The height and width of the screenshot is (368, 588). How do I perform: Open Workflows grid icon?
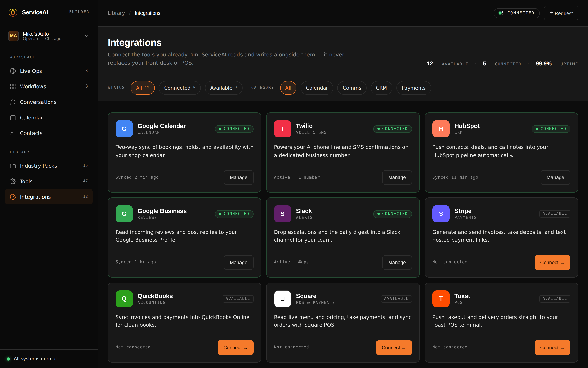13,86
